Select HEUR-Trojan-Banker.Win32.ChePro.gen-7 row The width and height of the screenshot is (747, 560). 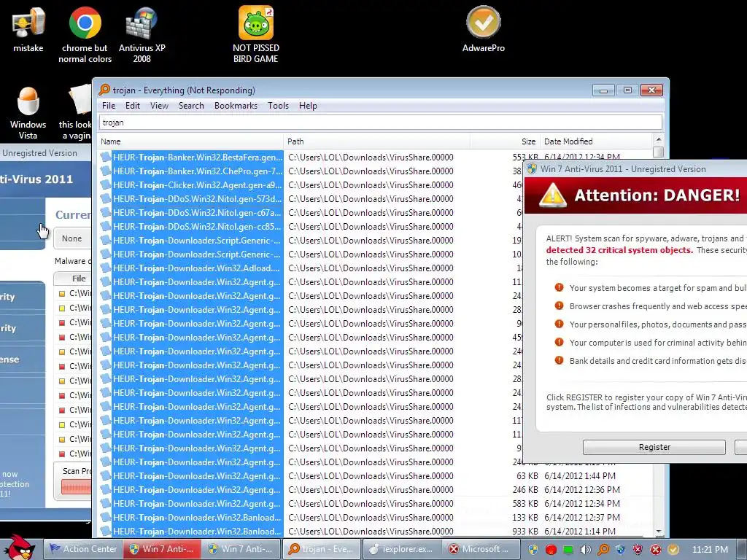coord(198,171)
